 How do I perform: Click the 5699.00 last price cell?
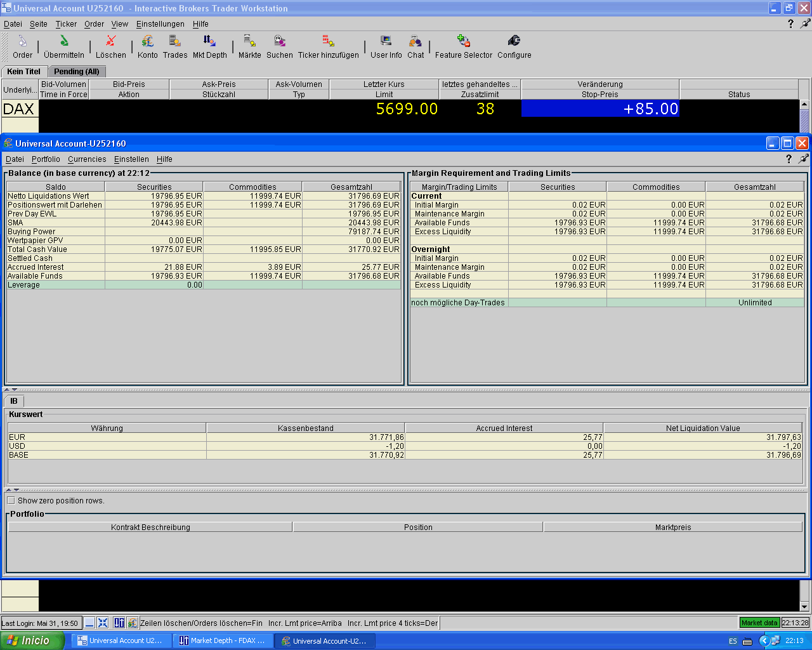(384, 109)
